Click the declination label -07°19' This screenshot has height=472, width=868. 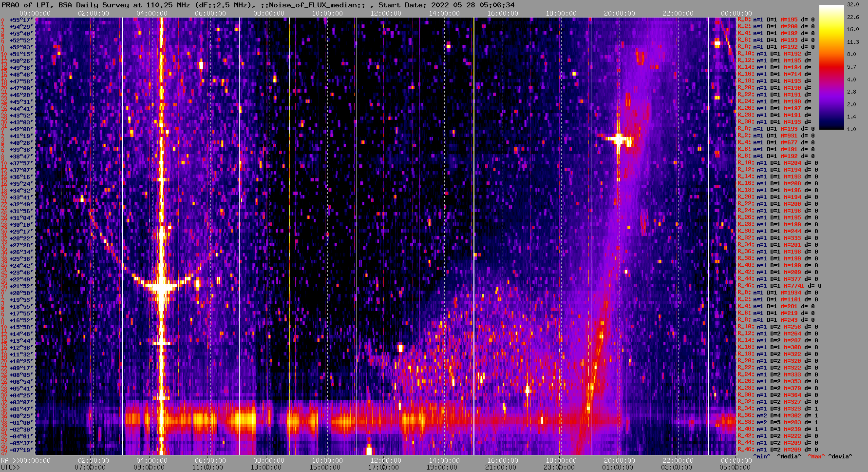click(20, 450)
